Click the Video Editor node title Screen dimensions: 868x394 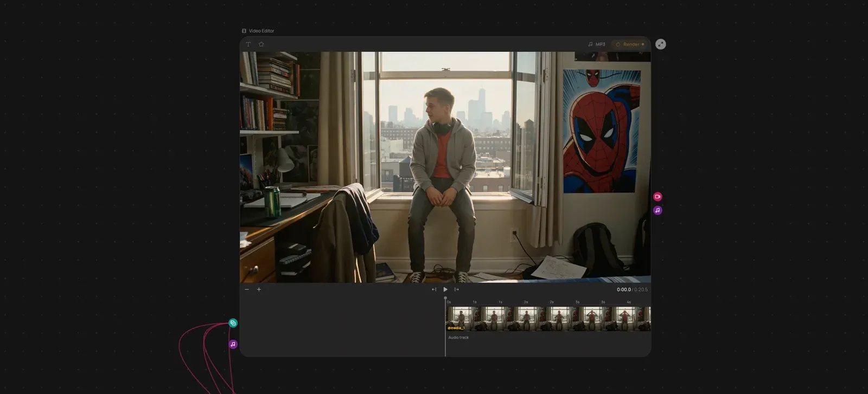[x=261, y=31]
